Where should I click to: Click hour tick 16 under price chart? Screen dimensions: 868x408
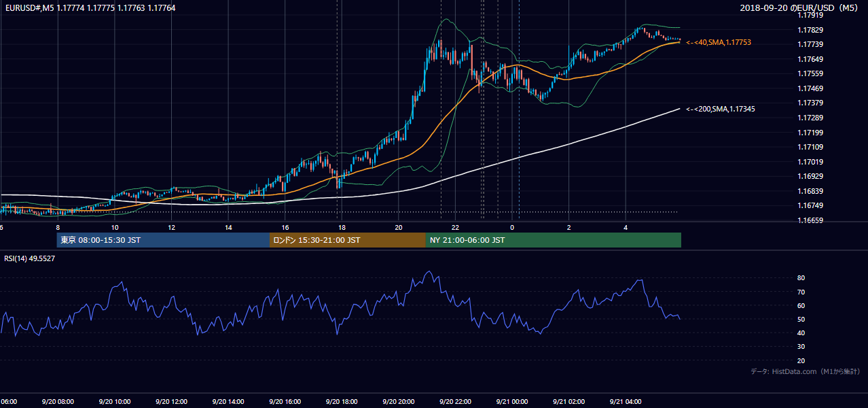[285, 227]
